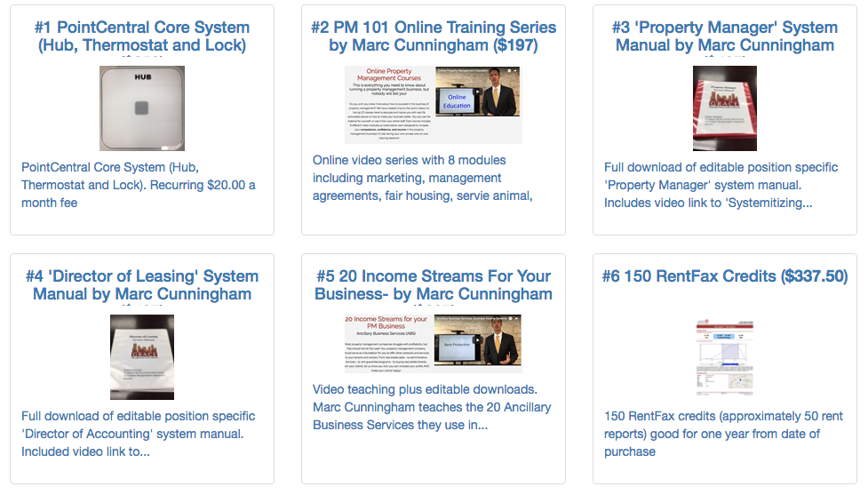Open '#2 PM 101 Online Training Series' title
This screenshot has height=495, width=868.
(x=434, y=36)
